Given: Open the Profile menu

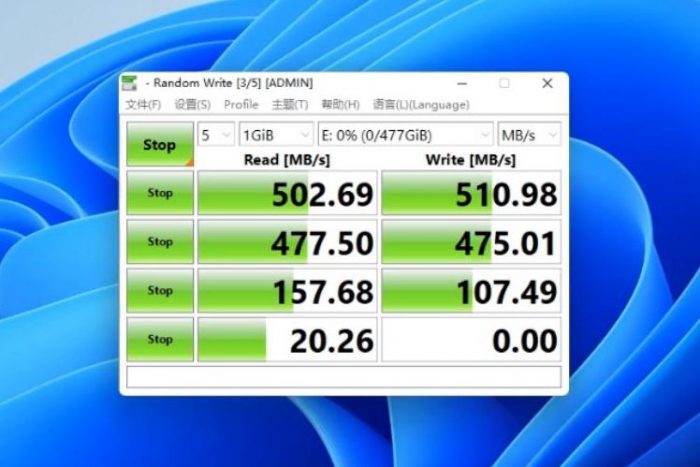Looking at the screenshot, I should tap(241, 104).
